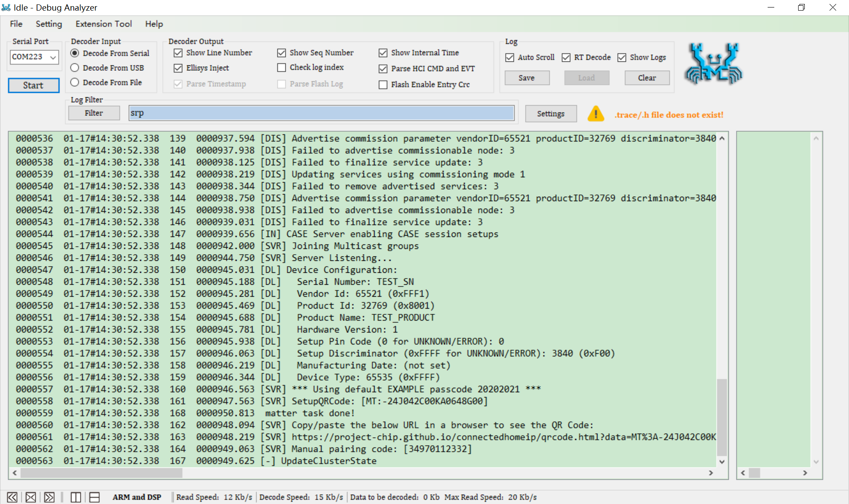
Task: Click the right side panel scroll right arrow
Action: click(805, 473)
